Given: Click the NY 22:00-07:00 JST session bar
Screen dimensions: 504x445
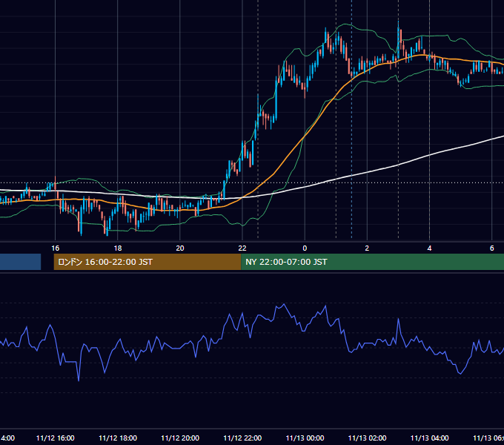Looking at the screenshot, I should [x=372, y=262].
